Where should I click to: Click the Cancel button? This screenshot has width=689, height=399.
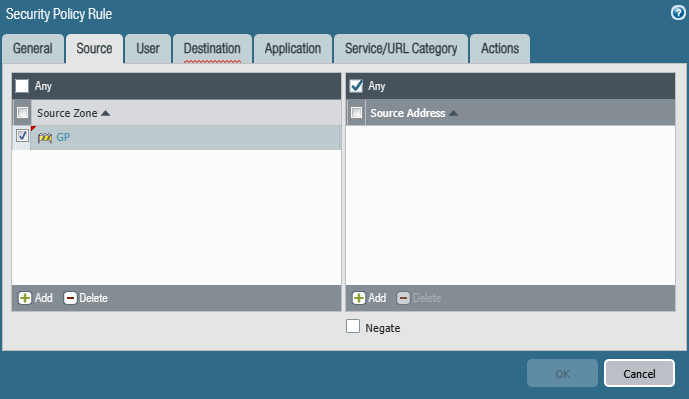click(639, 374)
